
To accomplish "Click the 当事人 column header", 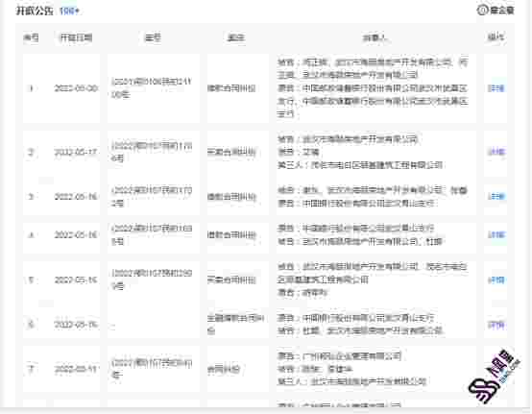I will (x=375, y=37).
